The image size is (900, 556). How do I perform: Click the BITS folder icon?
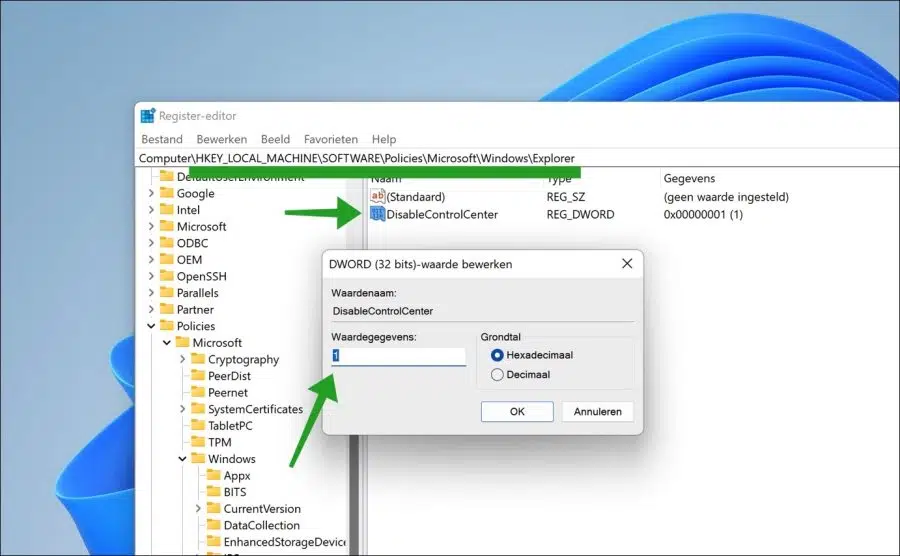point(214,492)
